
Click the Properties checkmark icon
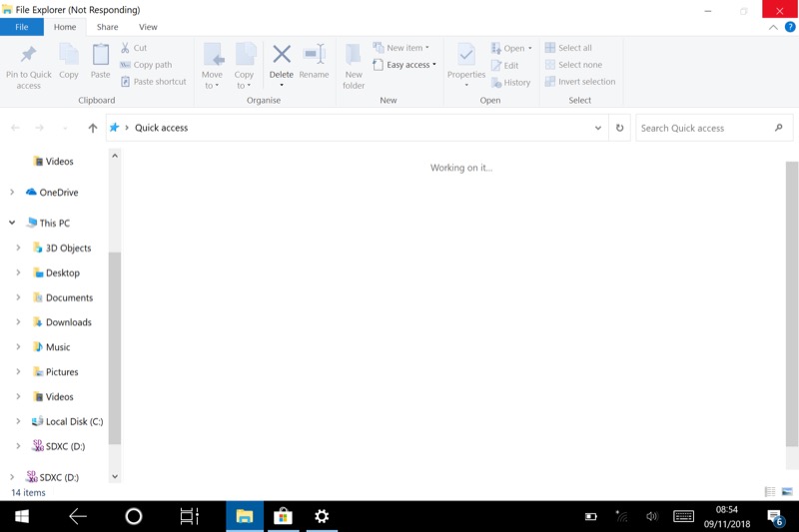click(466, 54)
